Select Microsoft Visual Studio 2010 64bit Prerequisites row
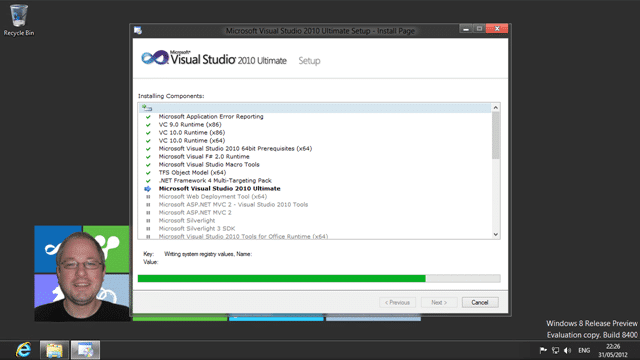Screen dimensions: 640x360 point(235,149)
